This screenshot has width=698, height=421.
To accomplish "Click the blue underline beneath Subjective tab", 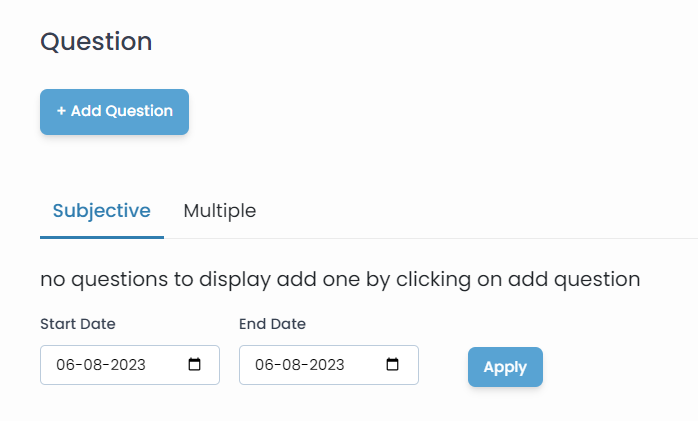I will point(102,237).
